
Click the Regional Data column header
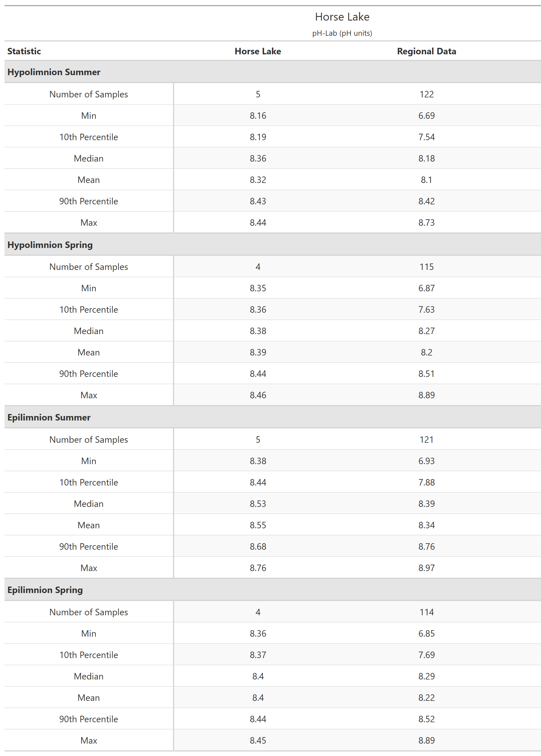tap(426, 51)
